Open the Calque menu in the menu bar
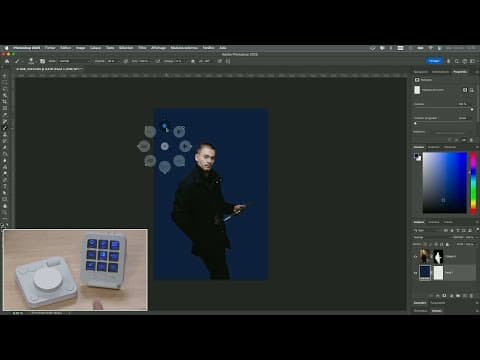Screen dimensions: 480x360 click(95, 48)
